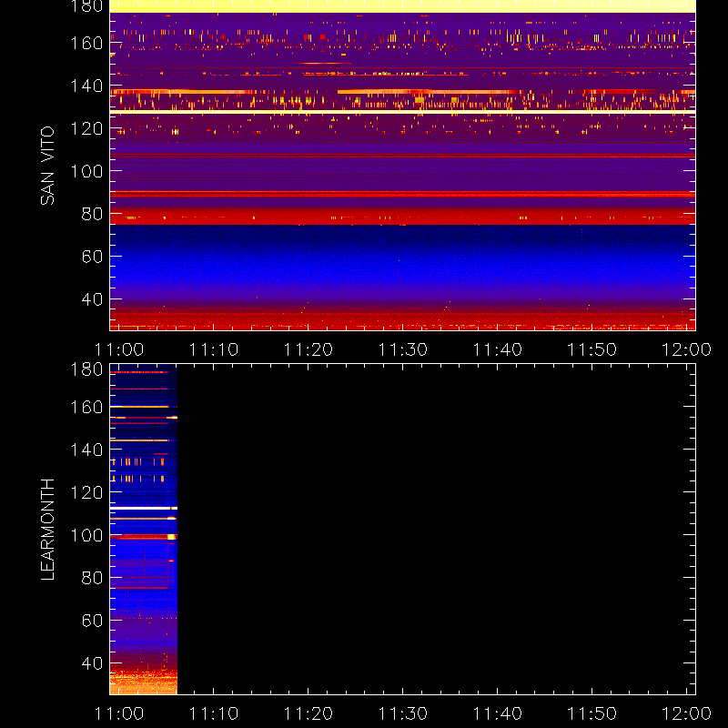This screenshot has height=728, width=728.
Task: Click the 11:50 time label under San Vito plot
Action: 592,349
